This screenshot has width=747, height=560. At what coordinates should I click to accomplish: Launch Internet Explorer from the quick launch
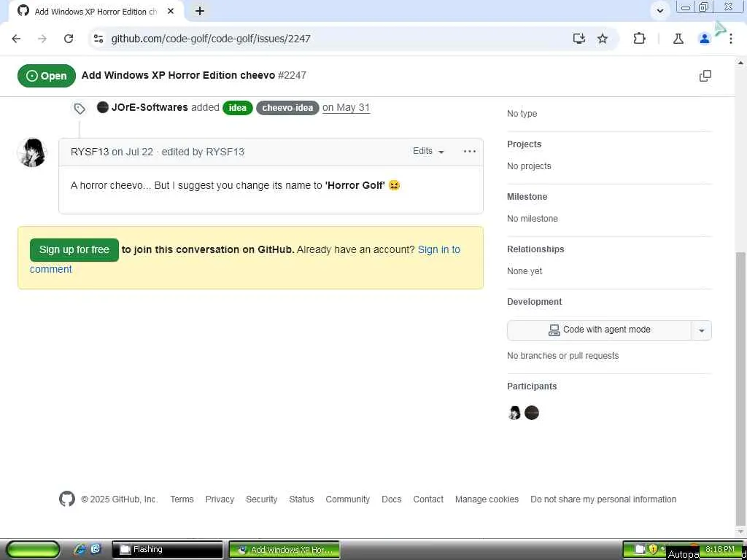click(80, 549)
